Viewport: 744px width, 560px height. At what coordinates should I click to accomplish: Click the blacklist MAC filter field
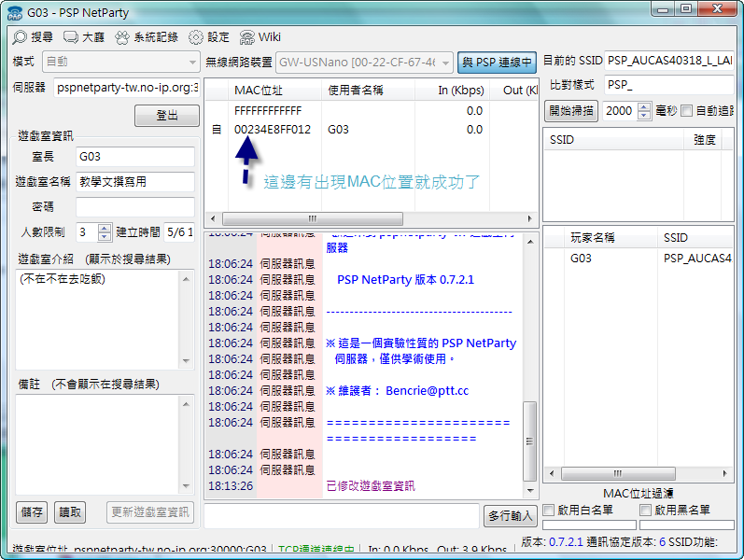(x=686, y=525)
